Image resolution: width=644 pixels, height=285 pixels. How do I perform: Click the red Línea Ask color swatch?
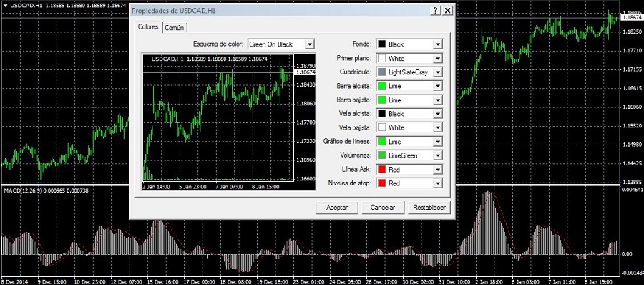pos(382,170)
